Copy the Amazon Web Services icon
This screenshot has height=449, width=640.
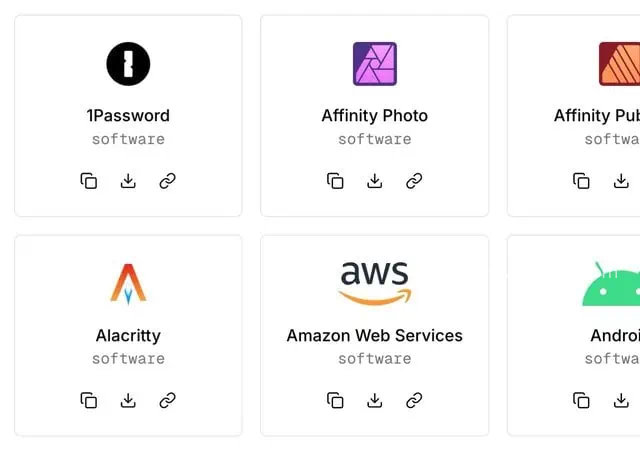pos(335,400)
